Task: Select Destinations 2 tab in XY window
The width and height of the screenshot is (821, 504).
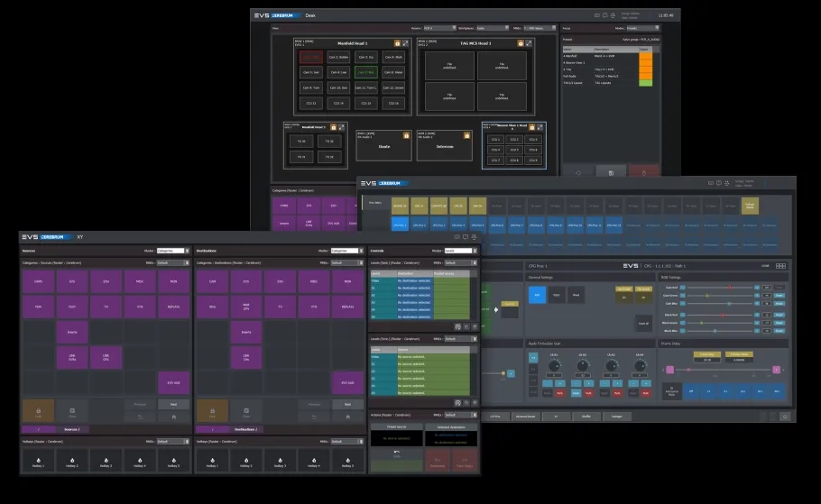Action: [246, 429]
